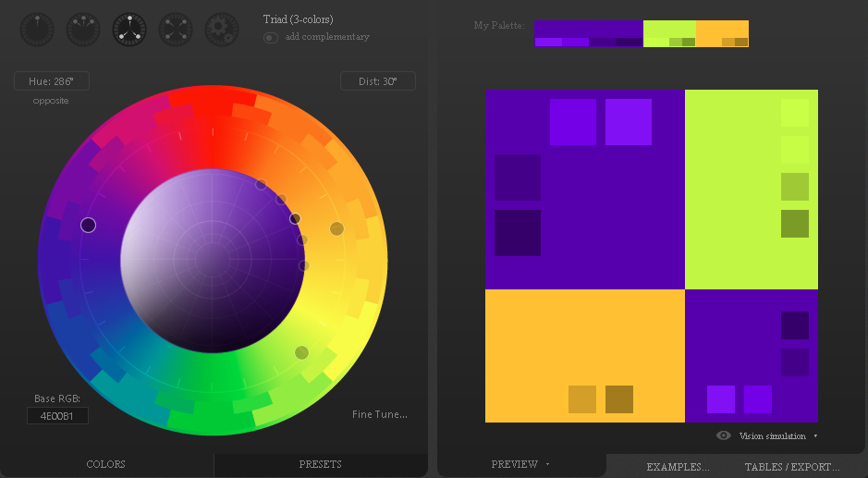
Task: Open the Free-style gear scheme icon
Action: click(221, 29)
